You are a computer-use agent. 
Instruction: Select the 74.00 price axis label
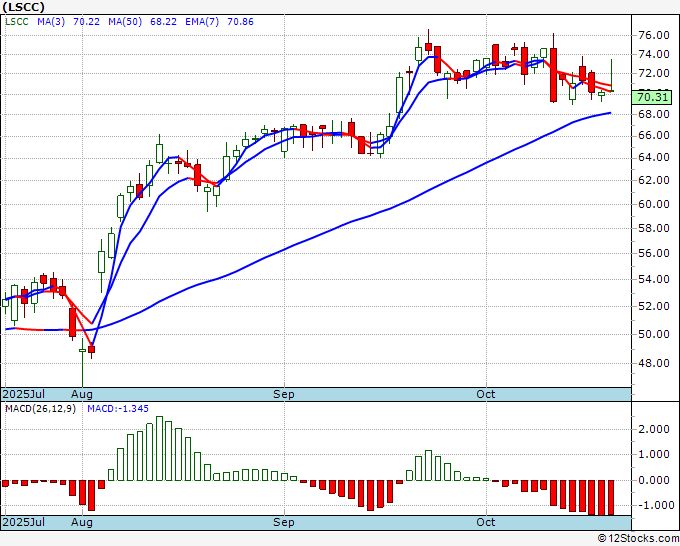(x=654, y=54)
